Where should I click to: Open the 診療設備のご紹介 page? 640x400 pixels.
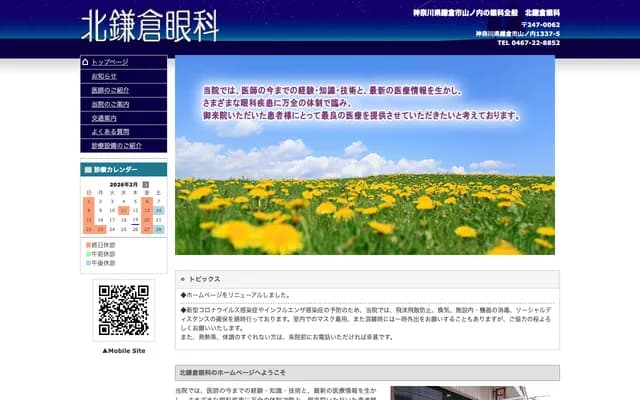pyautogui.click(x=116, y=146)
